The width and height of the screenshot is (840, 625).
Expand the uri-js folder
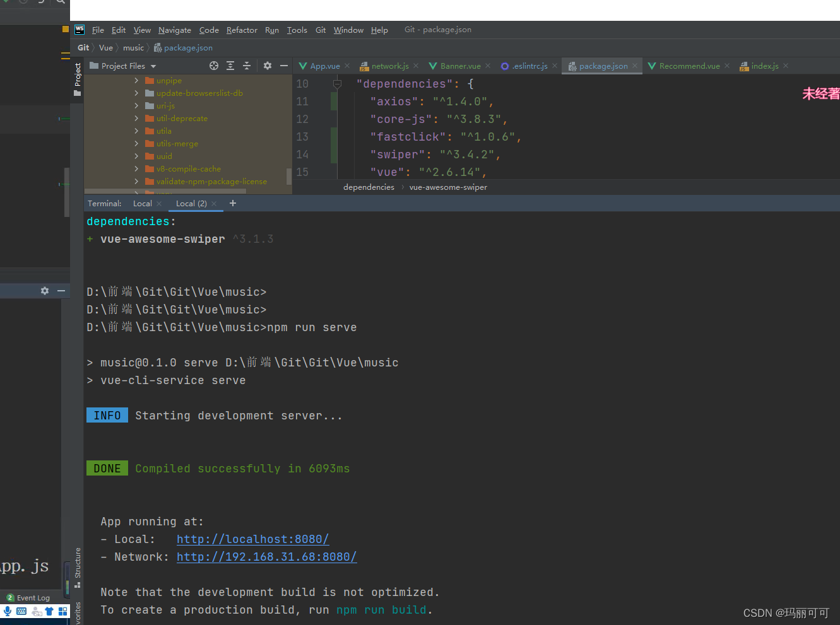[136, 105]
